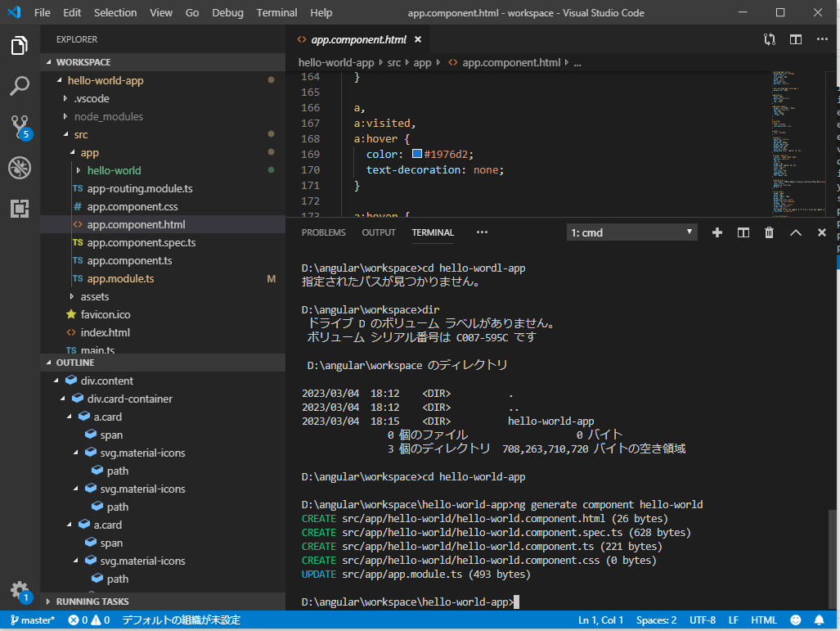Split the terminal using the split icon
The height and width of the screenshot is (631, 840).
pos(743,232)
